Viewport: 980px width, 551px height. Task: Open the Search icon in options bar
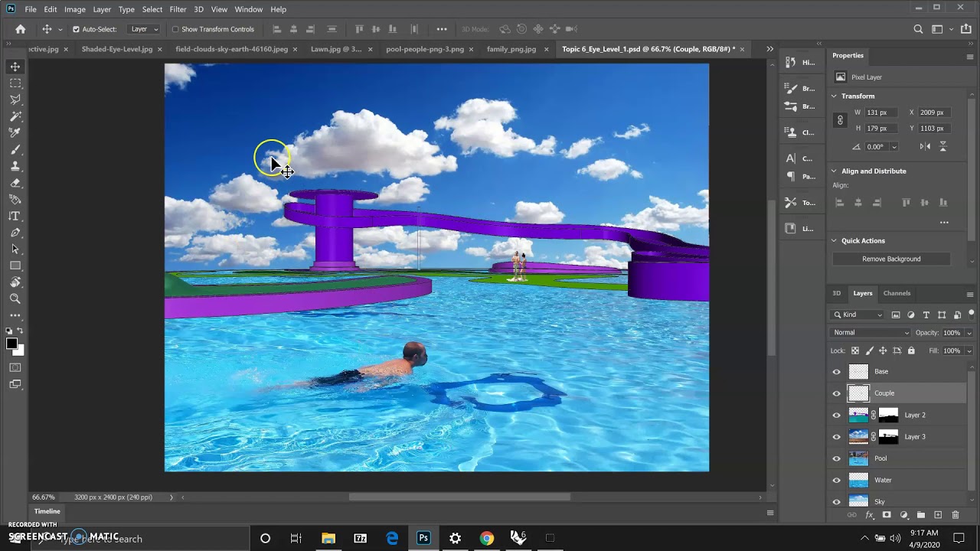[918, 29]
